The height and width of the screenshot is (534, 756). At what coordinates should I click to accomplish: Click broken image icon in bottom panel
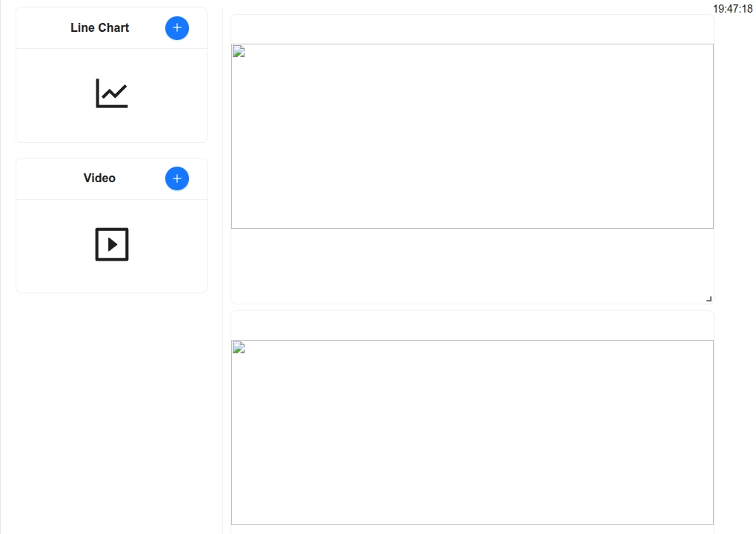(x=239, y=347)
